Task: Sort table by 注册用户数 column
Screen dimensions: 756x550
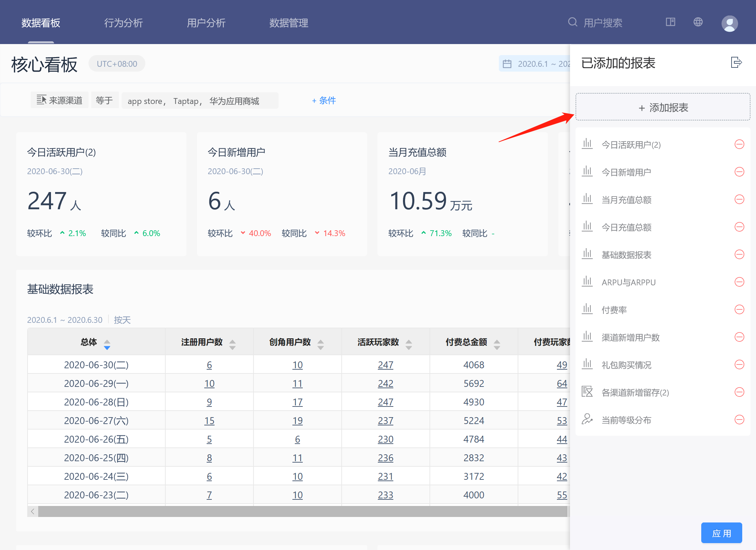Action: (232, 345)
